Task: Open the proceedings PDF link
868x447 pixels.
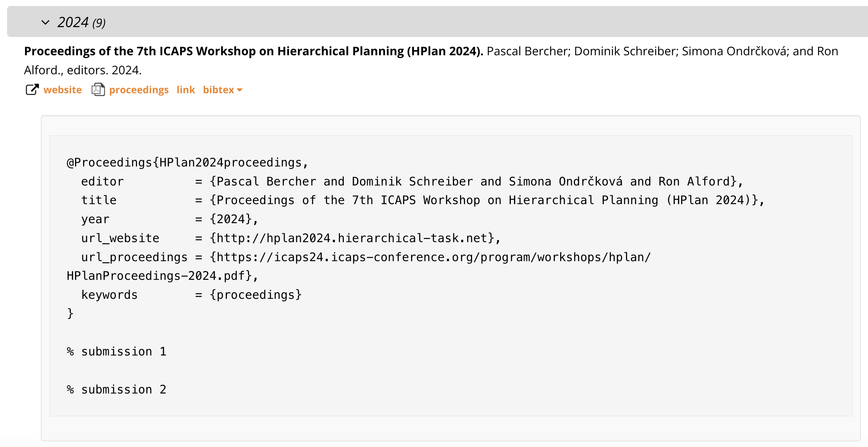Action: (139, 90)
